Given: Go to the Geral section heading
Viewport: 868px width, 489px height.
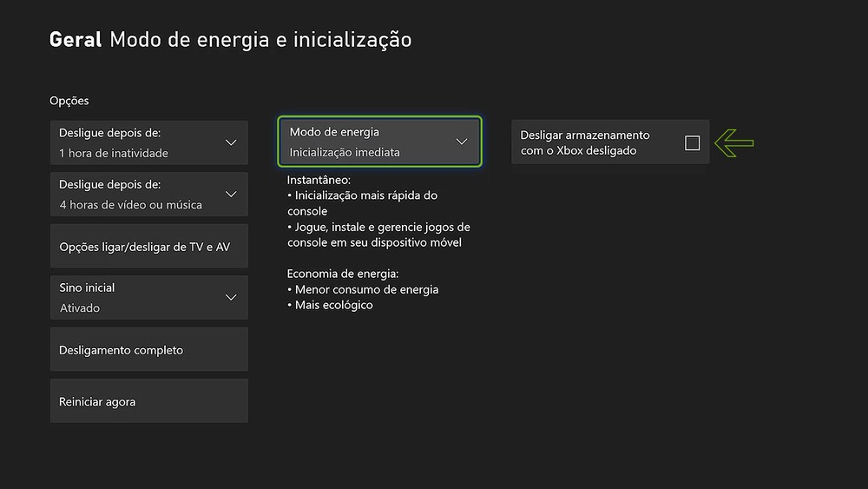Looking at the screenshot, I should pos(76,39).
